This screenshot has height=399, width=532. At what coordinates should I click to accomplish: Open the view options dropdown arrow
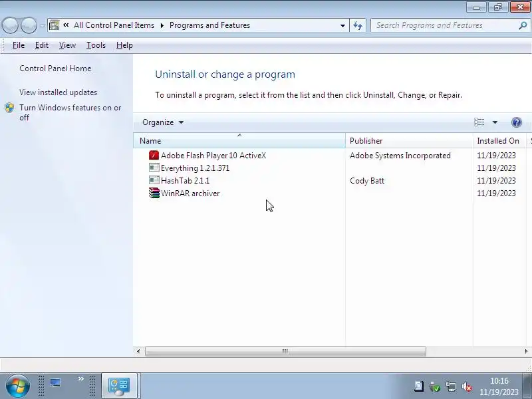[x=495, y=122]
